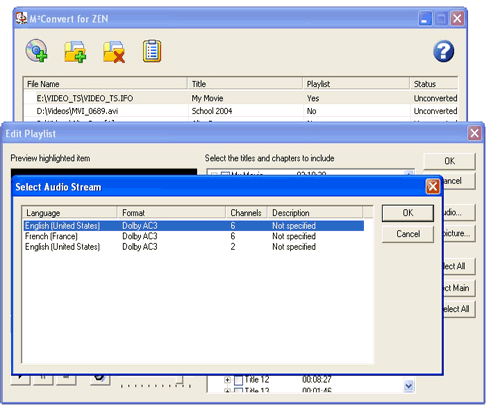
Task: Select French (France) audio stream
Action: coord(194,236)
